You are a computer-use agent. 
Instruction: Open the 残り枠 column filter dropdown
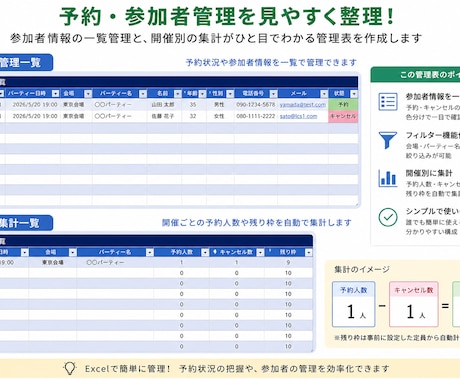(x=309, y=252)
